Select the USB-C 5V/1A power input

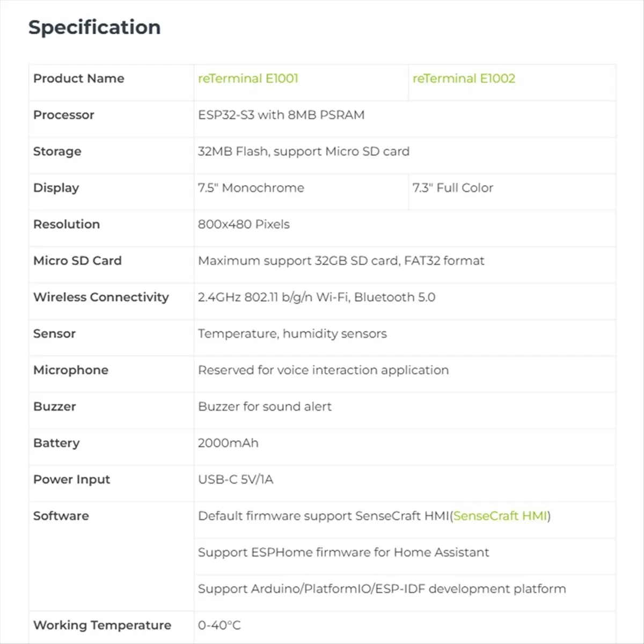point(236,480)
